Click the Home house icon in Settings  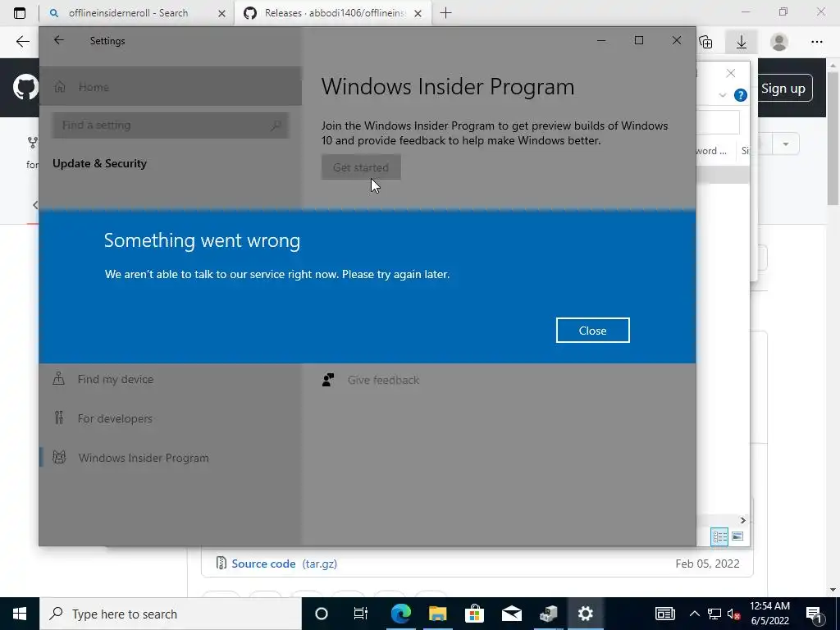tap(60, 87)
